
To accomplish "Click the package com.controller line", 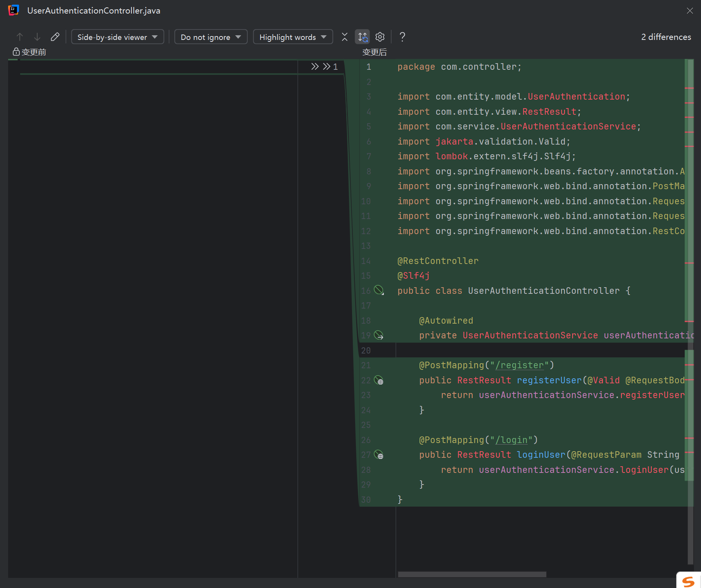I will 459,67.
